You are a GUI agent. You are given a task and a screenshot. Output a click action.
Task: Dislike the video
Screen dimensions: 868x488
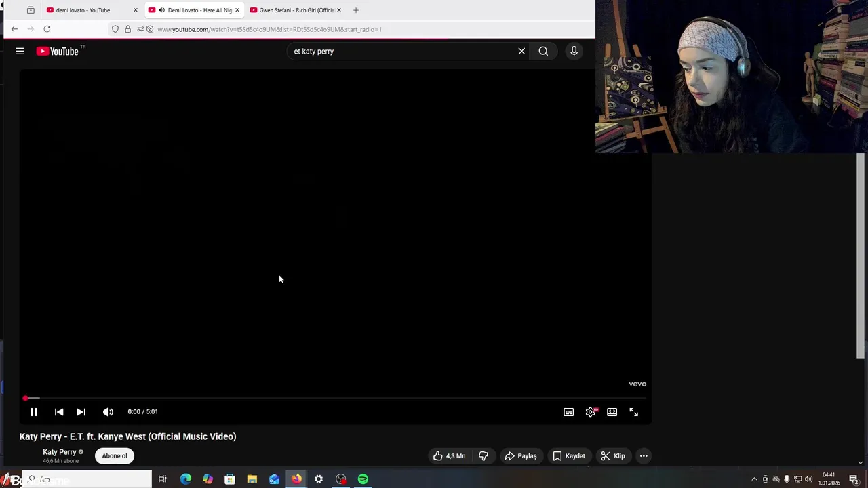click(484, 455)
